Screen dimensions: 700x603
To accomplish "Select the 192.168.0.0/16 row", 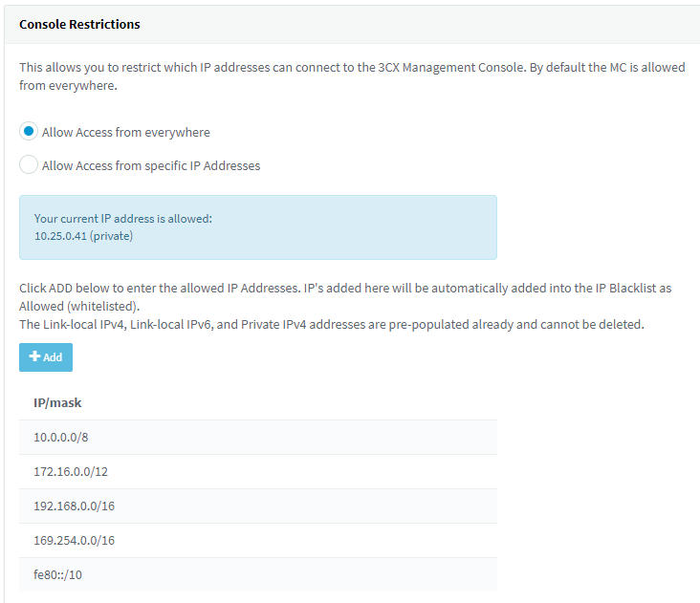I will (x=258, y=506).
